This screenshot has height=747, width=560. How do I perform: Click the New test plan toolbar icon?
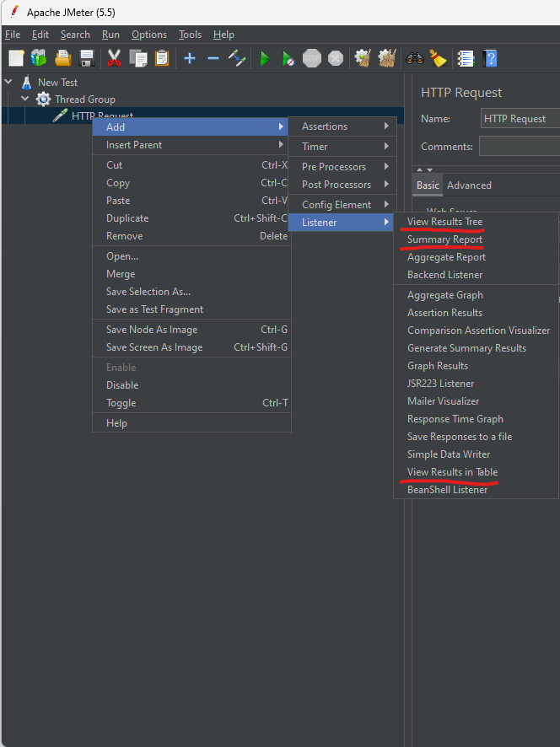(x=16, y=59)
